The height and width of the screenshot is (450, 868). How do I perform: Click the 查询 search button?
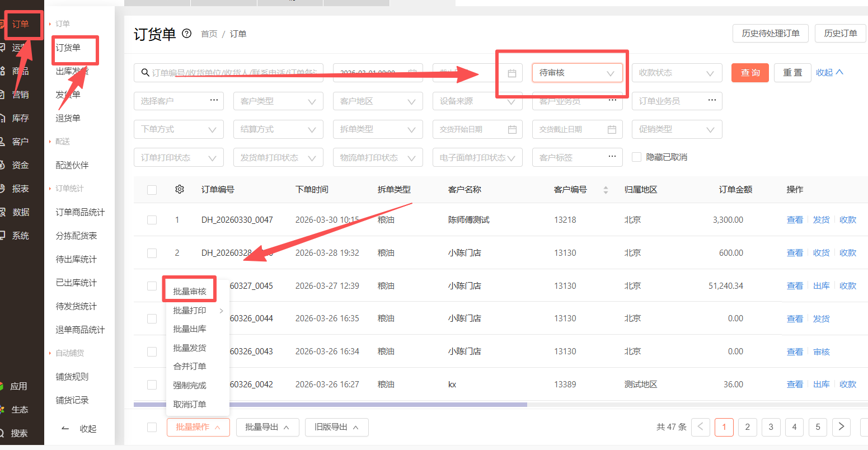click(750, 73)
